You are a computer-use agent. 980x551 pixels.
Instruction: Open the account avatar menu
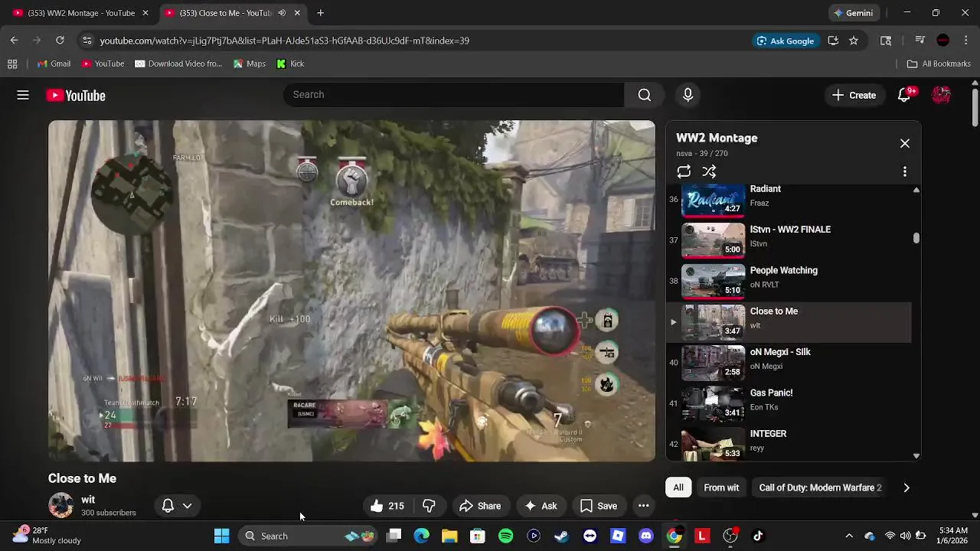(941, 95)
